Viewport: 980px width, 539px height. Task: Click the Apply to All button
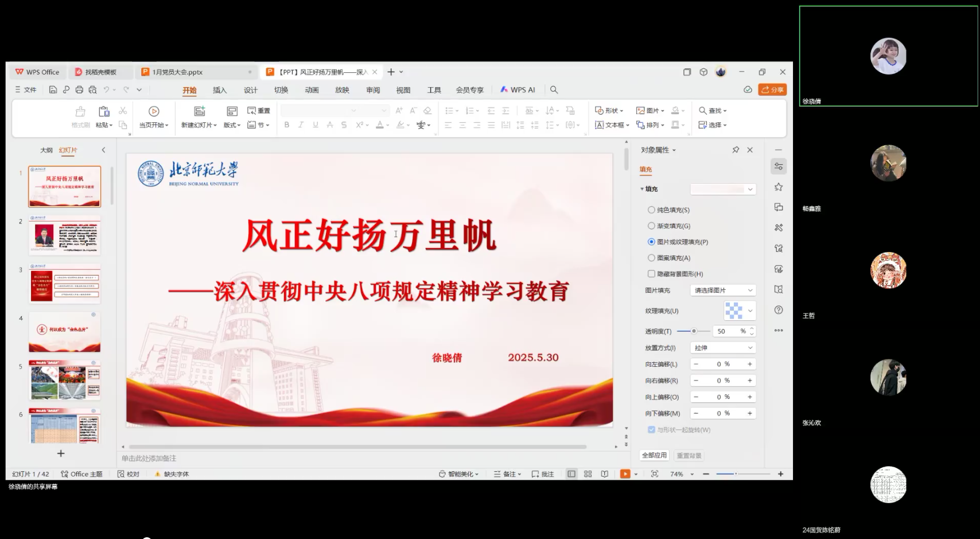[654, 455]
